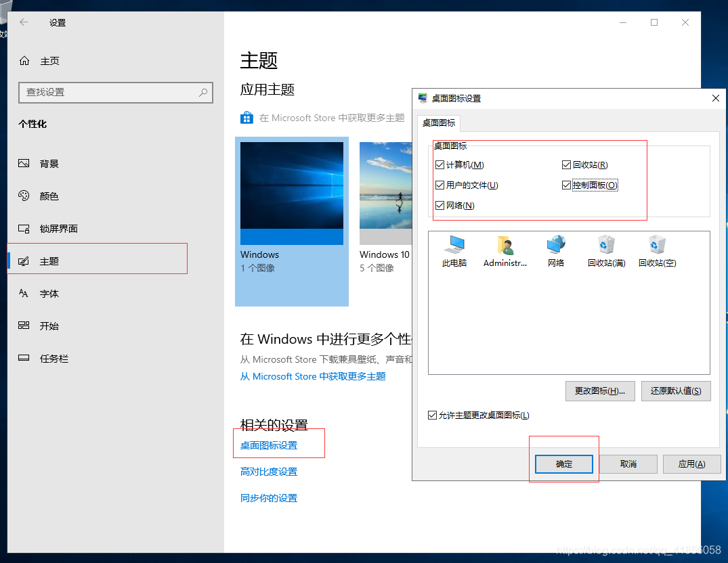Uncheck the 回收站(R) checkbox

(x=566, y=164)
